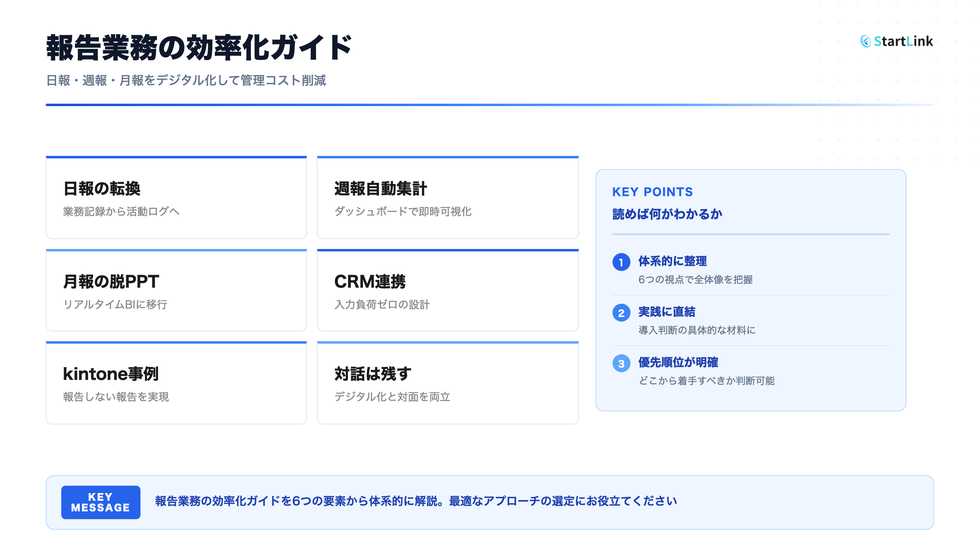
Task: Open the CRM連携 card
Action: (x=448, y=291)
